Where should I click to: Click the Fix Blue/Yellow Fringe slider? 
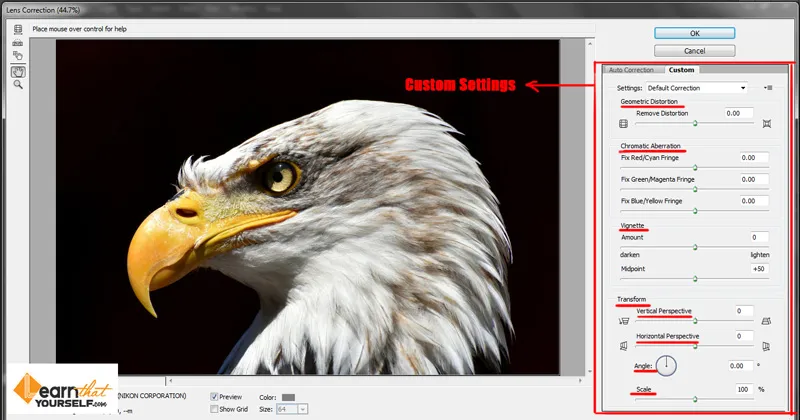pos(694,211)
